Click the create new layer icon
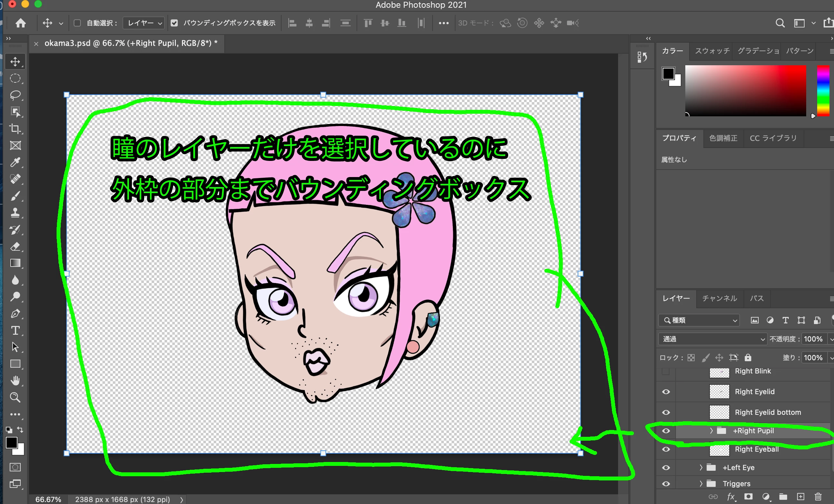This screenshot has height=504, width=834. pyautogui.click(x=800, y=496)
